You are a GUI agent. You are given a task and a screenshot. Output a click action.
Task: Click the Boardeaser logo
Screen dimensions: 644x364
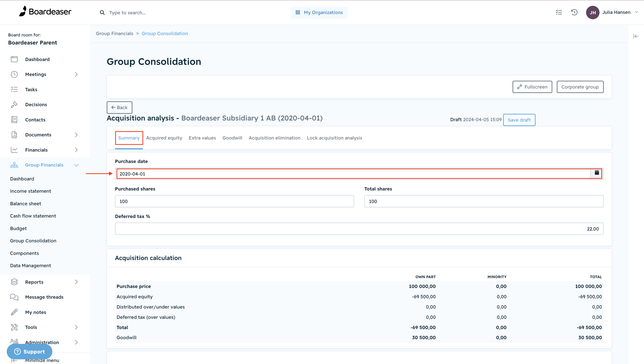[x=45, y=11]
